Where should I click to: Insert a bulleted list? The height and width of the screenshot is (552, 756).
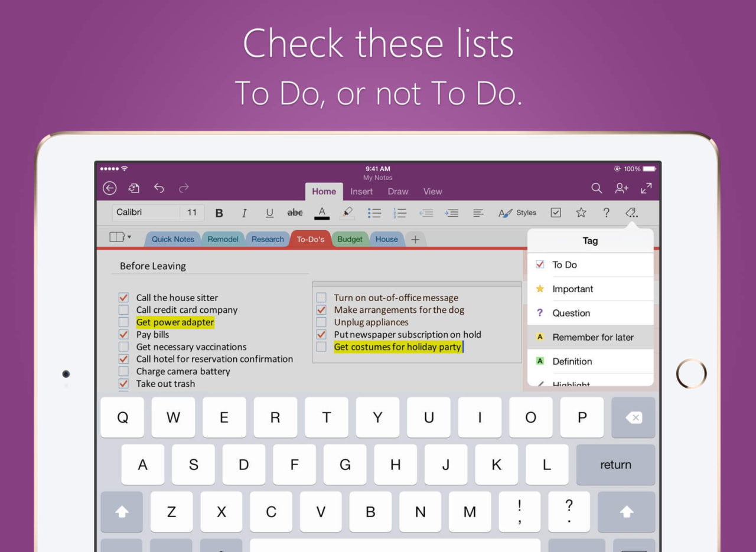click(374, 213)
